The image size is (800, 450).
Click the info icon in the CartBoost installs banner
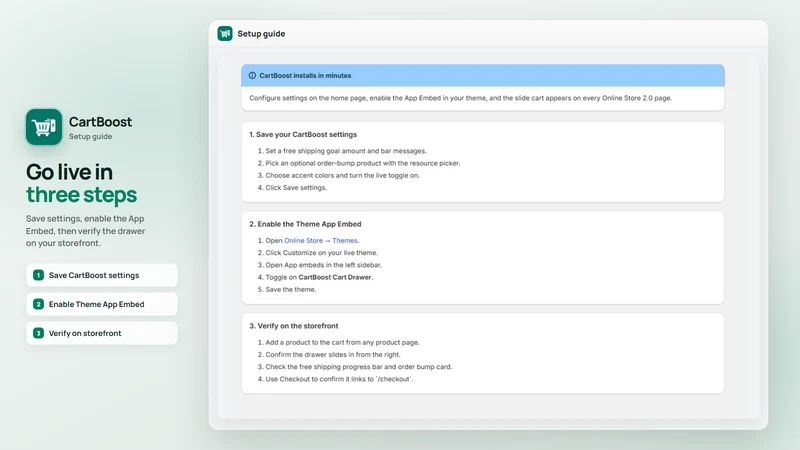[252, 76]
